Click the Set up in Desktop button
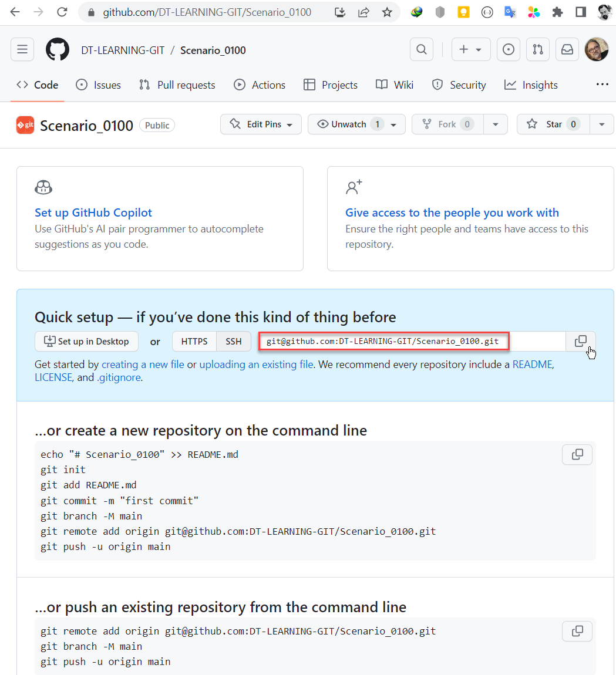 tap(86, 341)
